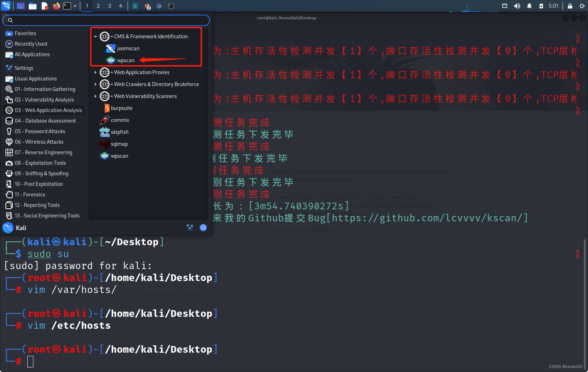The image size is (588, 372).
Task: Click the show desktop icon in the panel
Action: click(x=21, y=6)
